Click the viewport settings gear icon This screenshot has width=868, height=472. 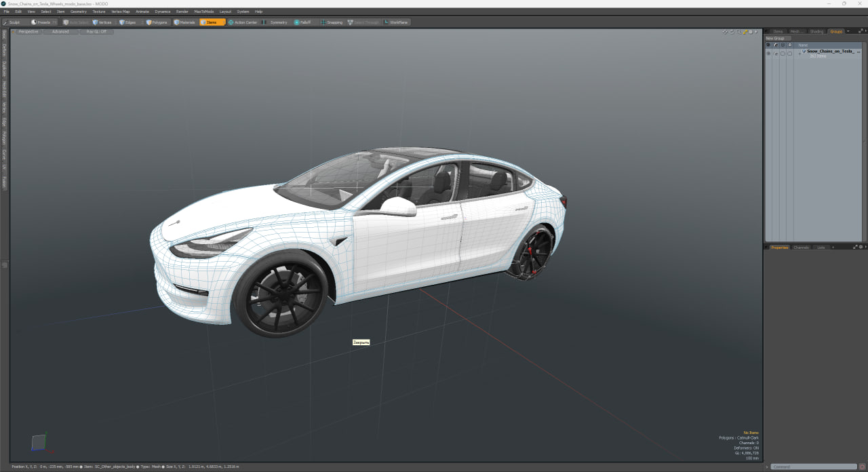click(x=751, y=32)
